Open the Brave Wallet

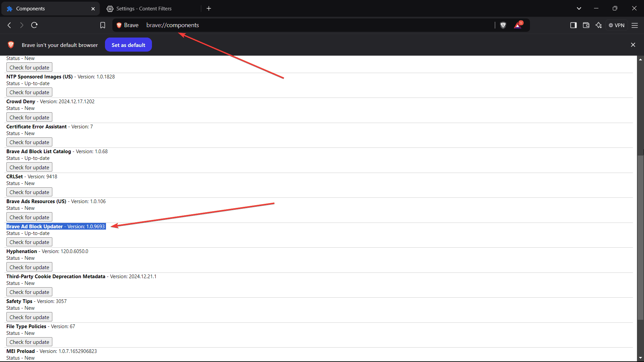tap(586, 25)
